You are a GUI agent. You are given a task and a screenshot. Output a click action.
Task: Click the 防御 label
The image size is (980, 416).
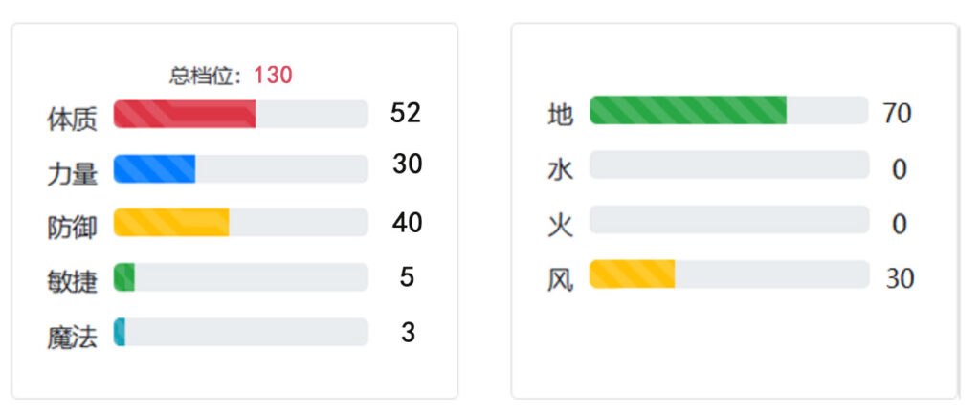(x=73, y=228)
